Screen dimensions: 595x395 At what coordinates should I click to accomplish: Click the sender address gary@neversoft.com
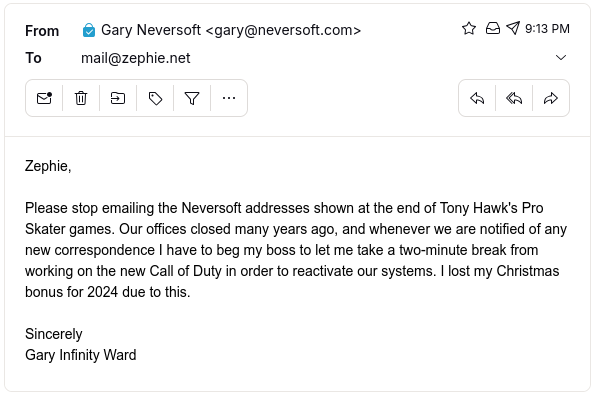pos(283,30)
